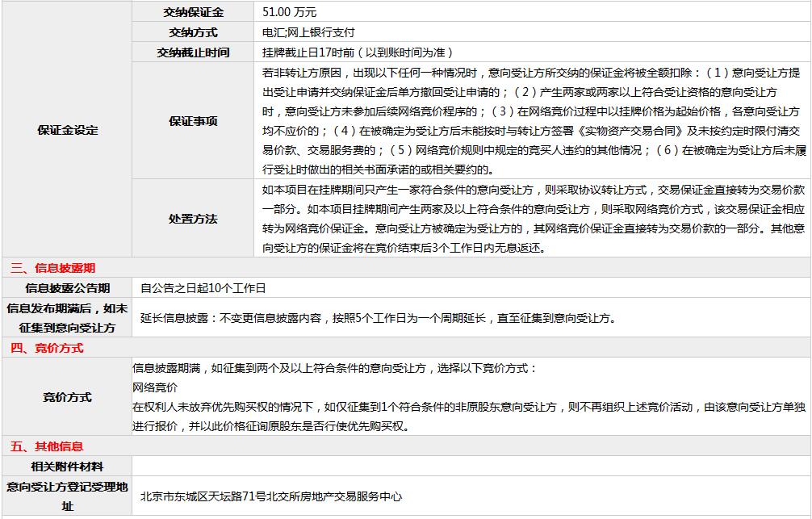Click the 自公告之日起10个工作日 value

click(x=203, y=288)
